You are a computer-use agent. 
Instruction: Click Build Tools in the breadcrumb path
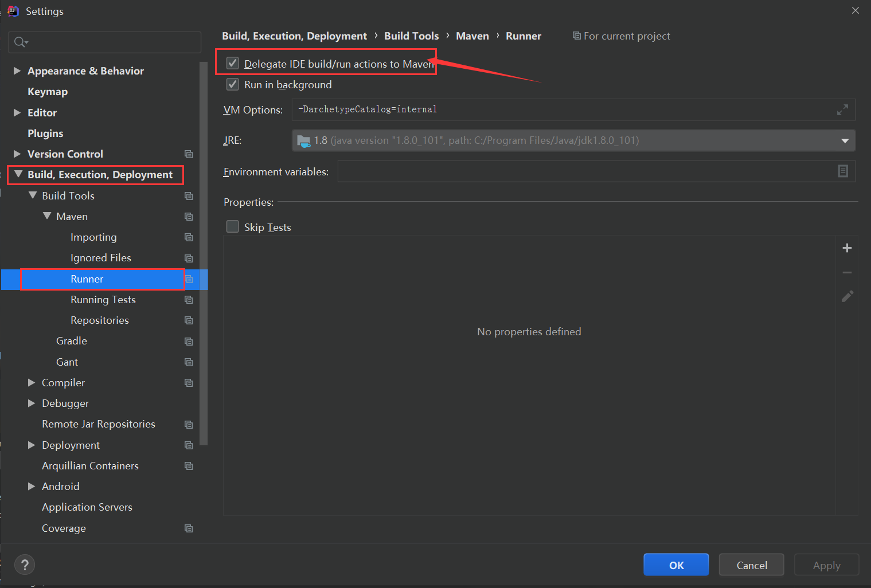pyautogui.click(x=411, y=36)
